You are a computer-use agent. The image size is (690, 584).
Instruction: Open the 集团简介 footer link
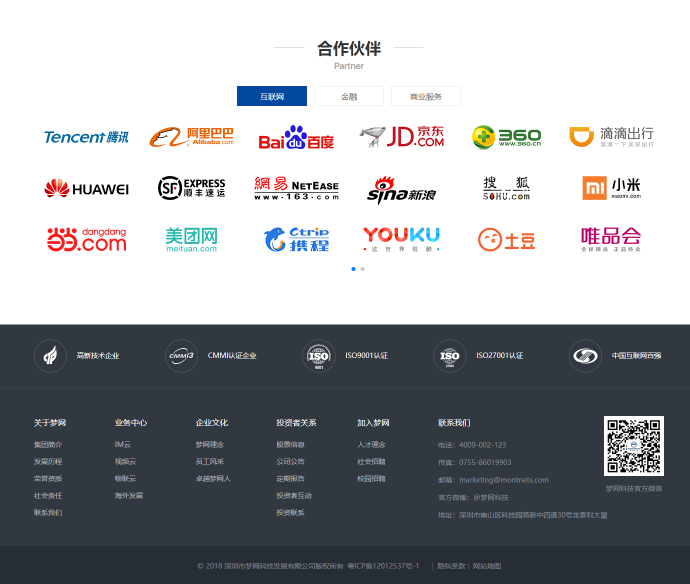point(48,444)
